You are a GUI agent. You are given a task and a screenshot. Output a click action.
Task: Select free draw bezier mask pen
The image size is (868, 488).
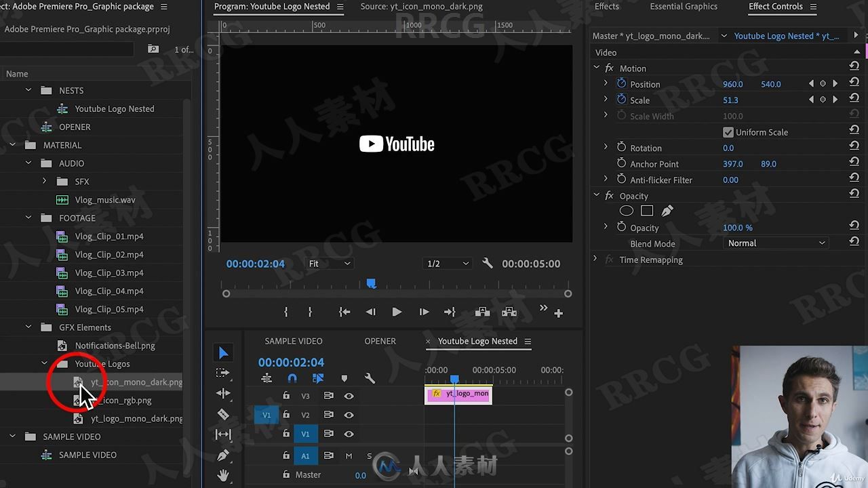pyautogui.click(x=667, y=211)
